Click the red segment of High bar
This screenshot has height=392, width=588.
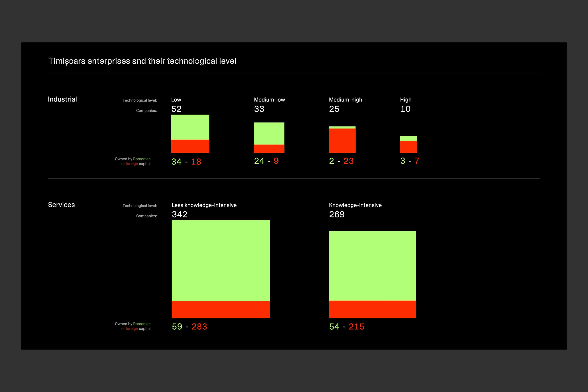click(x=408, y=147)
